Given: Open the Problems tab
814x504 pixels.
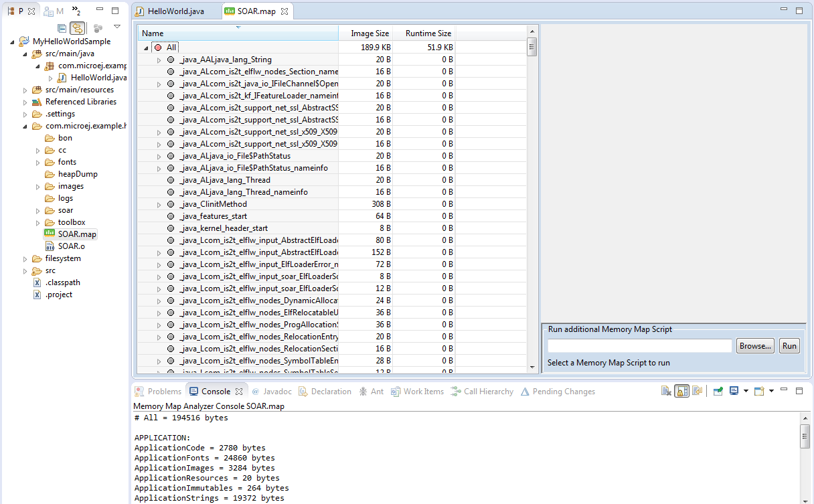Looking at the screenshot, I should [158, 392].
